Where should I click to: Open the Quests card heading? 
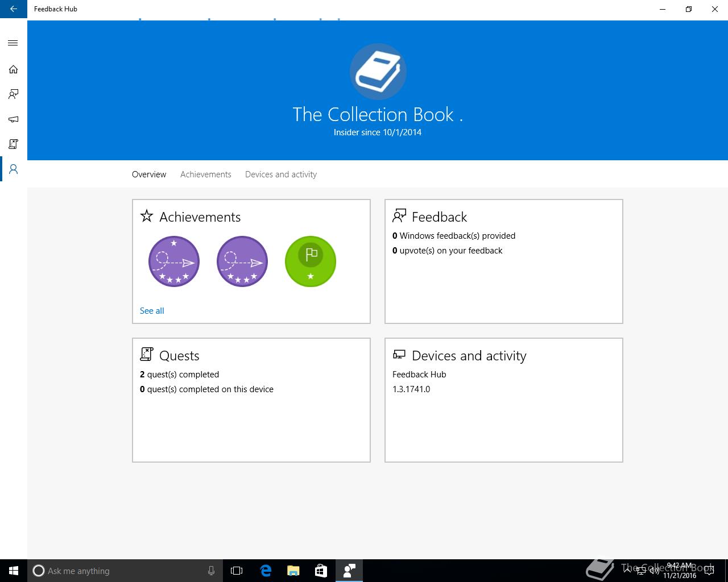(179, 356)
